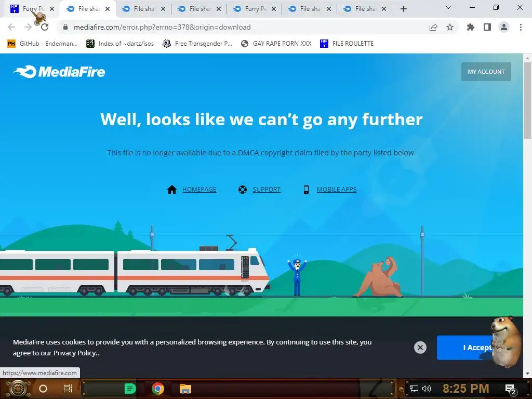Open the notification center icon
This screenshot has height=399, width=532.
511,390
